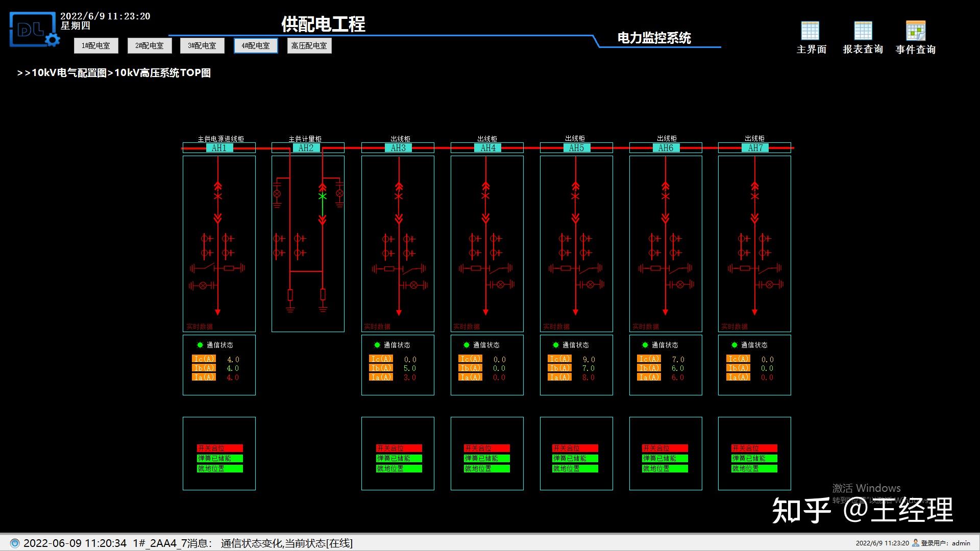The image size is (980, 551).
Task: Switch to 高压配电室 tab
Action: pos(309,46)
